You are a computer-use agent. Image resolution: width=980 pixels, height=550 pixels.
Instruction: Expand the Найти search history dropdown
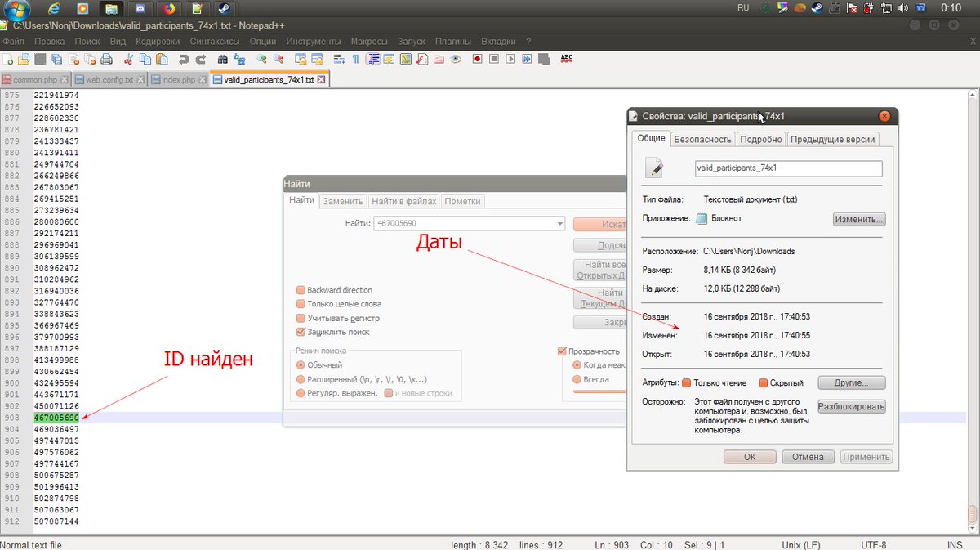click(559, 223)
